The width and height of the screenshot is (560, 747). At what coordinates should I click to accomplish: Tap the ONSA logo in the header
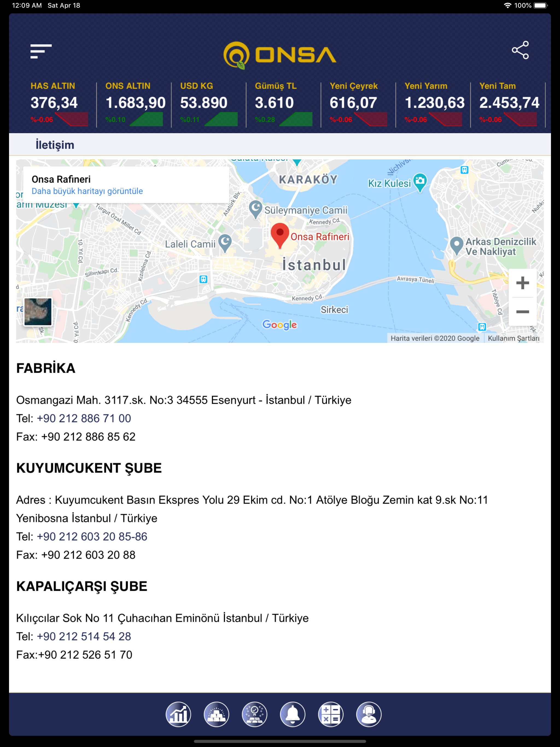coord(280,55)
